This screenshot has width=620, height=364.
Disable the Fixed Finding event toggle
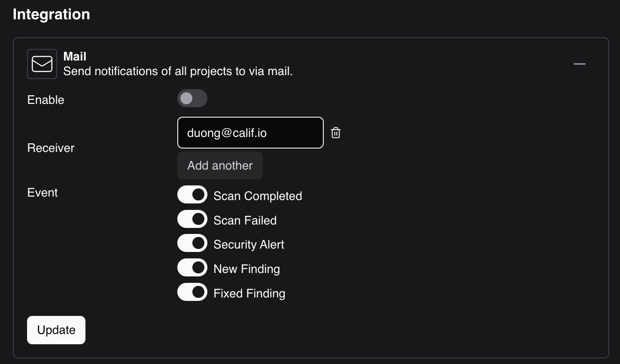pos(192,292)
